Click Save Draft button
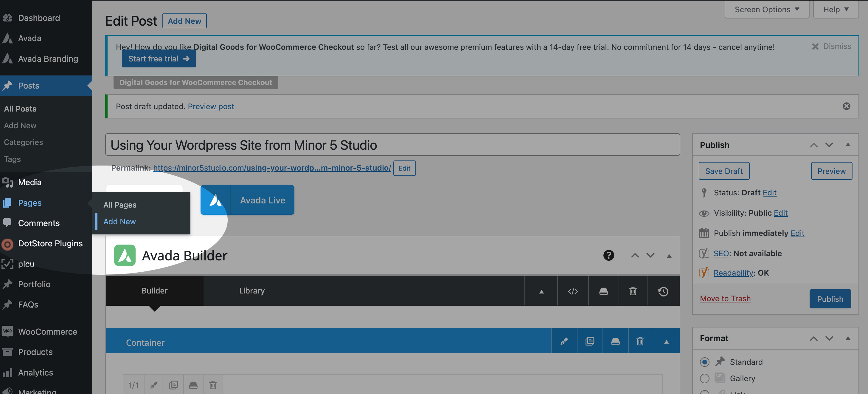 [724, 171]
